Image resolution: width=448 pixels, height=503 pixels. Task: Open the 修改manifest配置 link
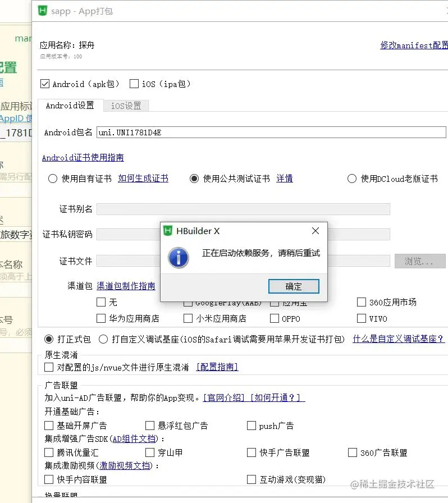pyautogui.click(x=414, y=45)
